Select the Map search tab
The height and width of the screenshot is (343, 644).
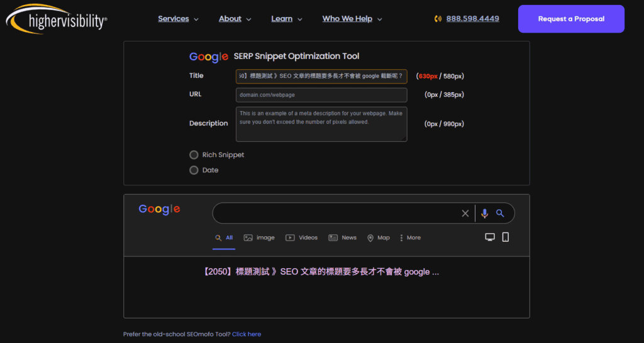tap(378, 237)
